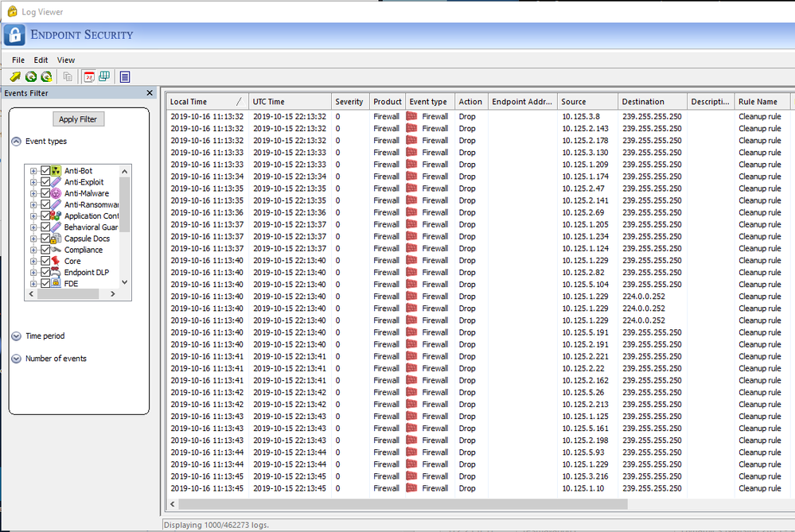Screen dimensions: 795x532
Task: Sort by Destination column header
Action: point(653,101)
